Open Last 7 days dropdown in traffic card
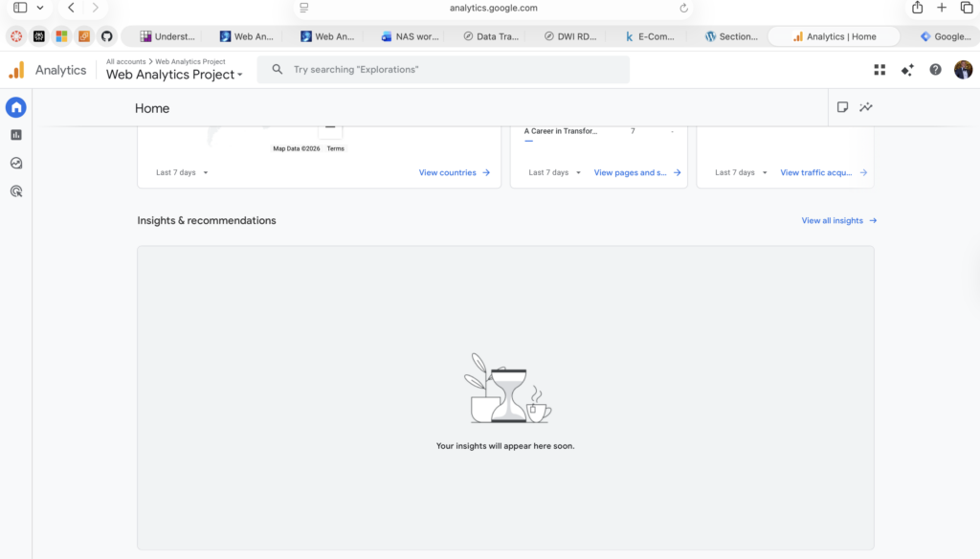Image resolution: width=980 pixels, height=559 pixels. click(x=741, y=173)
